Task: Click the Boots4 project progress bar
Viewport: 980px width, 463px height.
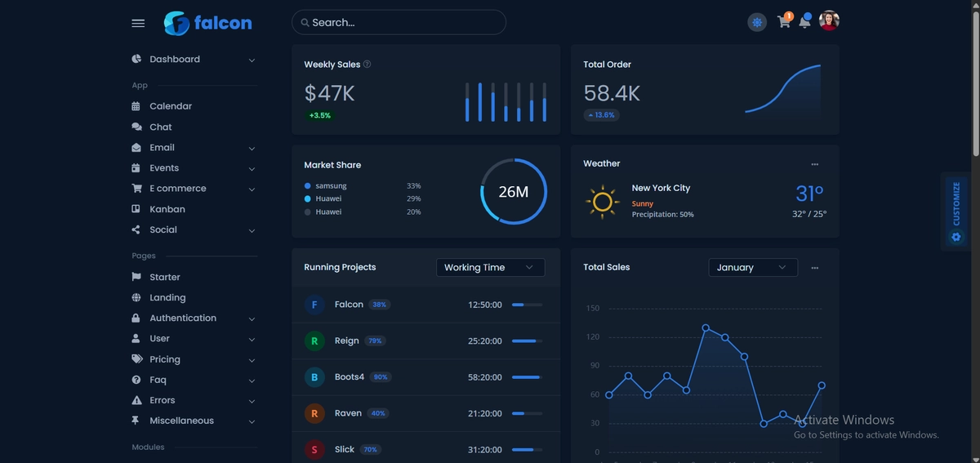Action: pos(527,377)
